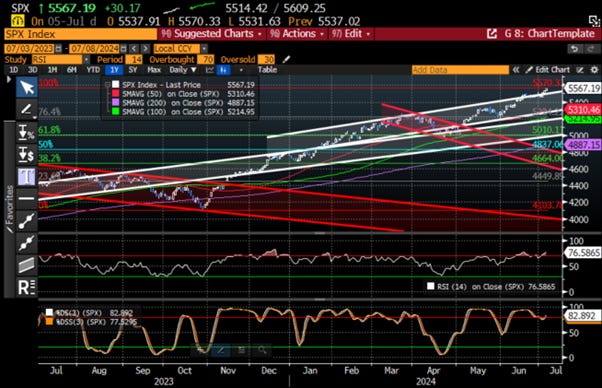Click the %DS(3) stochastic legend entry

pos(88,313)
